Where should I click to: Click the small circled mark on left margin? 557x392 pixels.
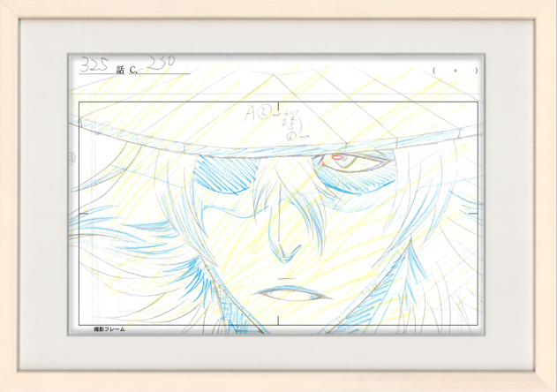click(x=72, y=158)
